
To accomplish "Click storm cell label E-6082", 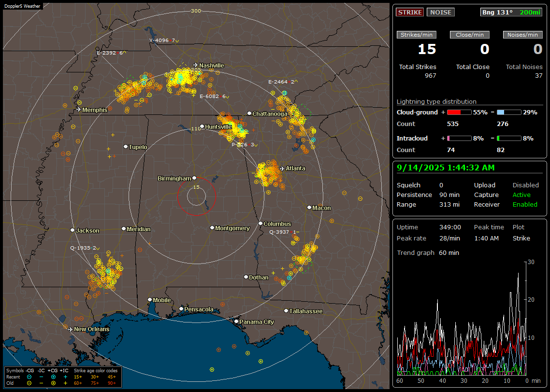I will point(214,97).
